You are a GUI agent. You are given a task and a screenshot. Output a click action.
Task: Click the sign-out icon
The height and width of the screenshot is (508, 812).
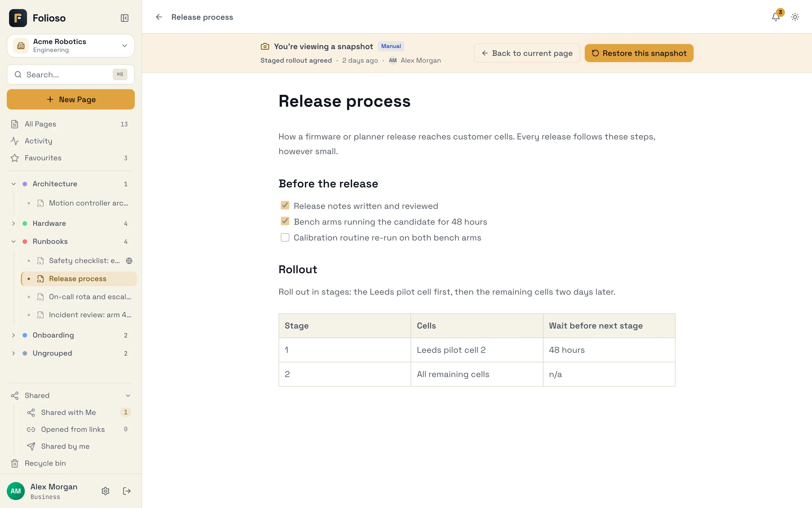tap(127, 491)
